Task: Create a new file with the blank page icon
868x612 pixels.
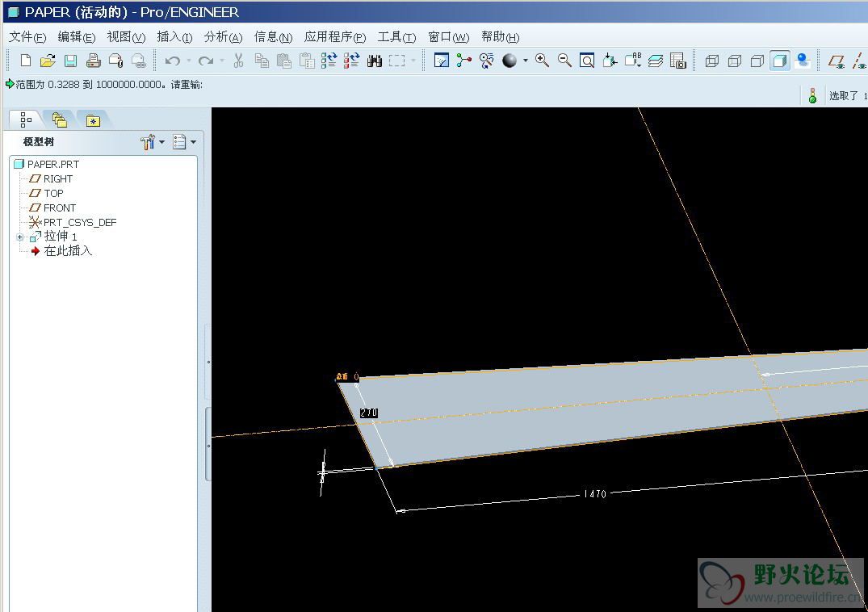Action: coord(26,61)
